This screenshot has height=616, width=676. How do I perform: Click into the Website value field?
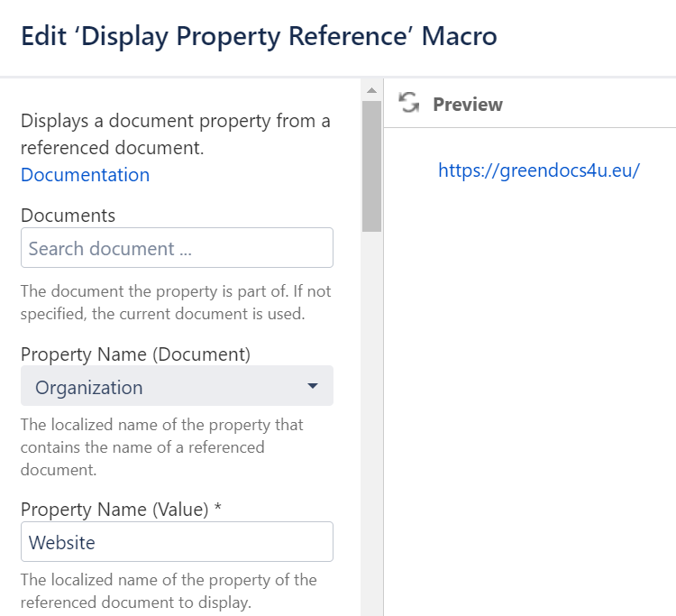point(177,542)
